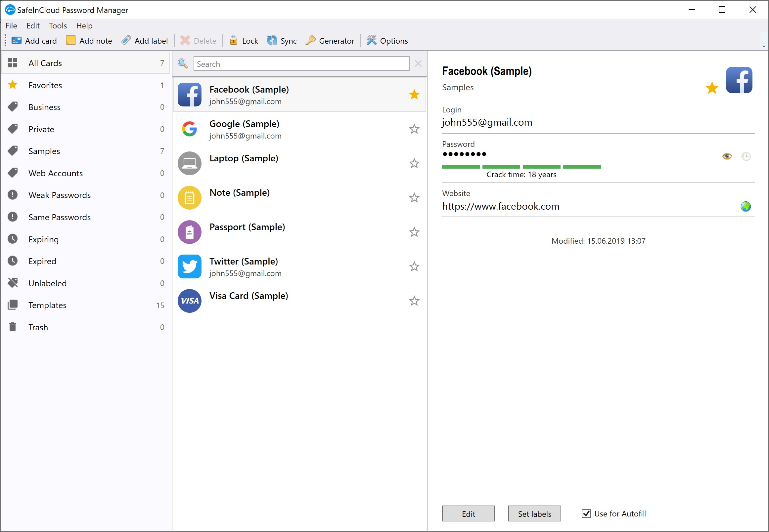Click the Sync toolbar icon
This screenshot has width=769, height=532.
[272, 41]
